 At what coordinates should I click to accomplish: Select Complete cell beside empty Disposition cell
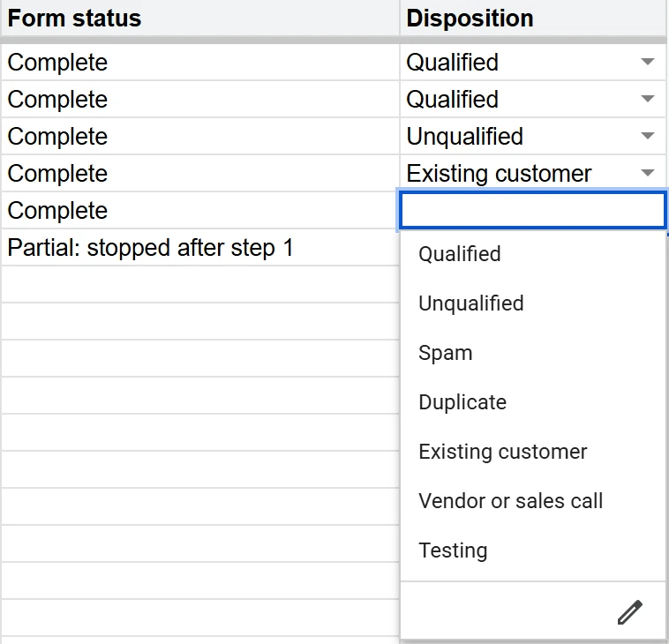click(199, 210)
